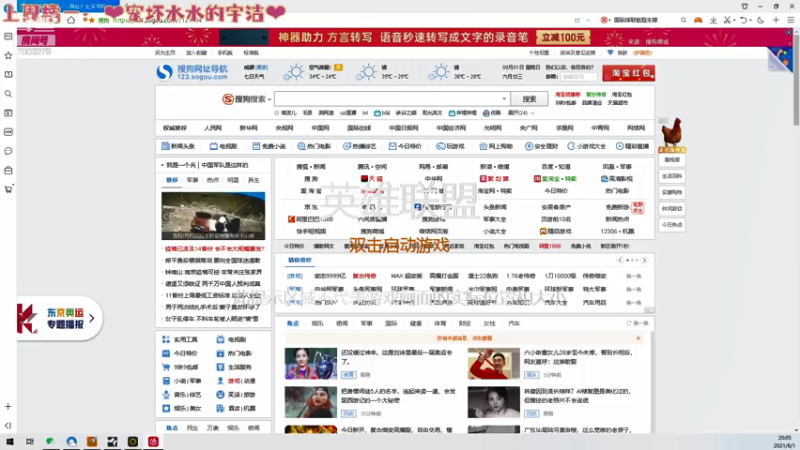Click the Sogou 123 navigation logo
Image resolution: width=800 pixels, height=450 pixels.
[192, 72]
